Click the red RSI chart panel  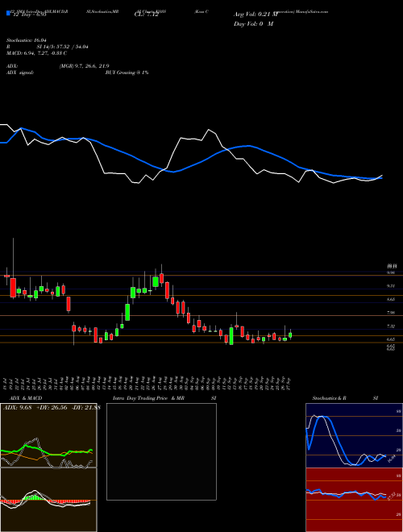[354, 500]
